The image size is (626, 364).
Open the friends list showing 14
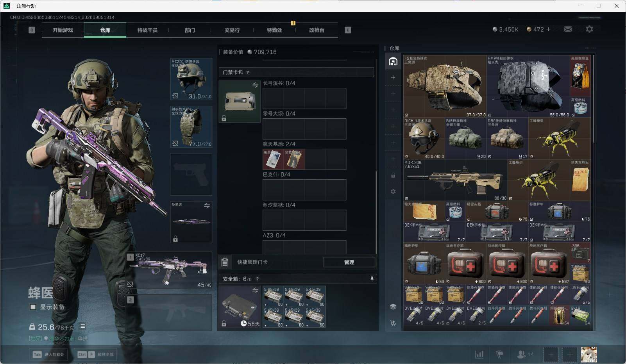click(525, 354)
